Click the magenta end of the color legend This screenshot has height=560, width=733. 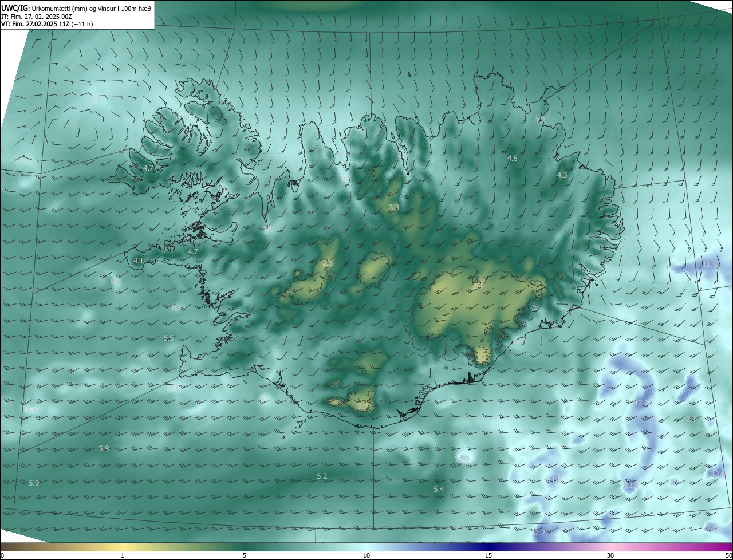pyautogui.click(x=722, y=547)
